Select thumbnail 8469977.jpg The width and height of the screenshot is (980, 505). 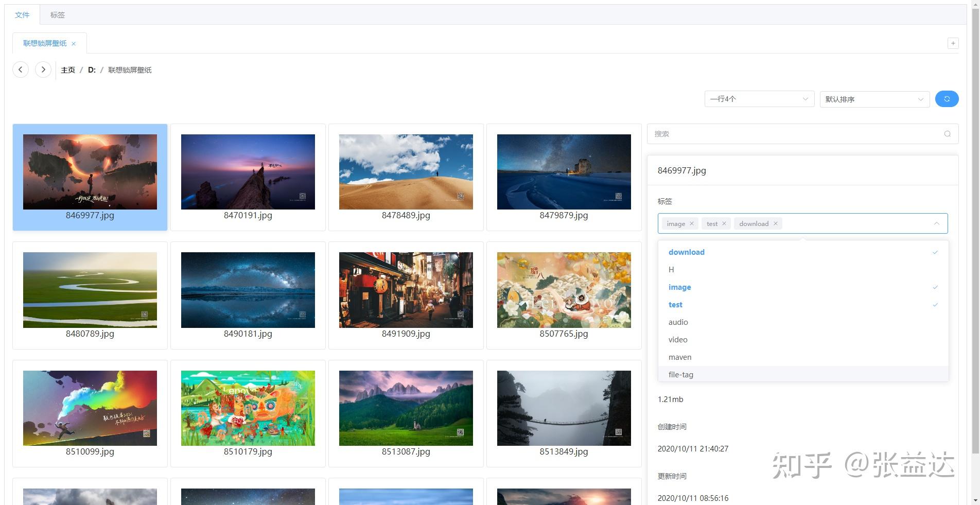pos(90,177)
